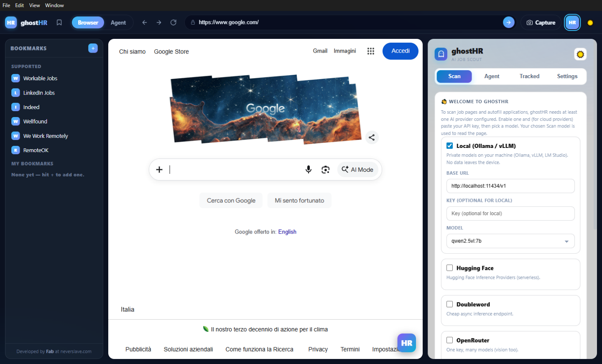Reload the current page
The width and height of the screenshot is (602, 364).
(x=173, y=23)
